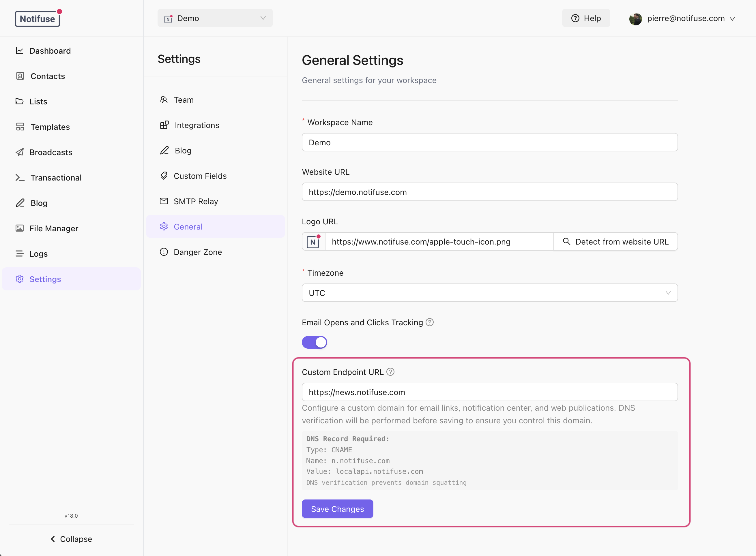Image resolution: width=756 pixels, height=556 pixels.
Task: Click the SMTP Relay envelope icon
Action: tap(164, 201)
